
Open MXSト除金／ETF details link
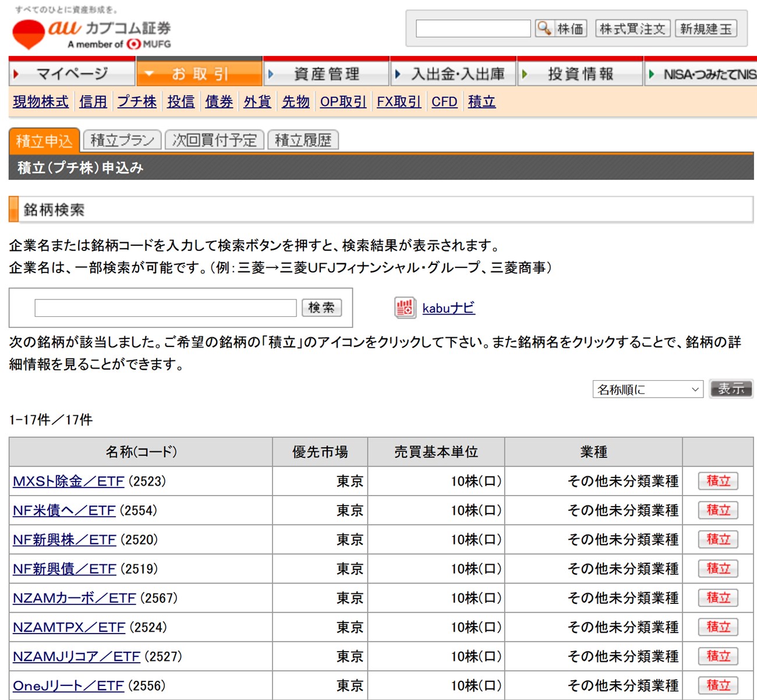tap(69, 481)
